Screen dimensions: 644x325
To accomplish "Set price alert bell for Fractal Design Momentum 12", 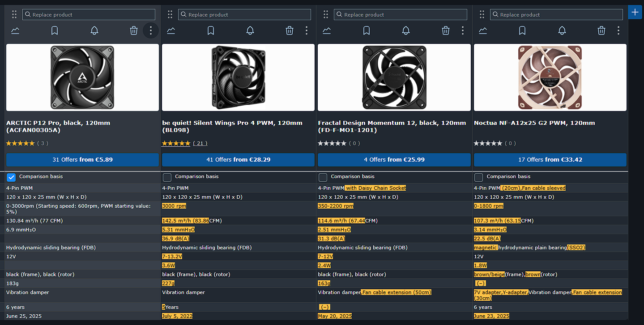I will click(x=406, y=30).
